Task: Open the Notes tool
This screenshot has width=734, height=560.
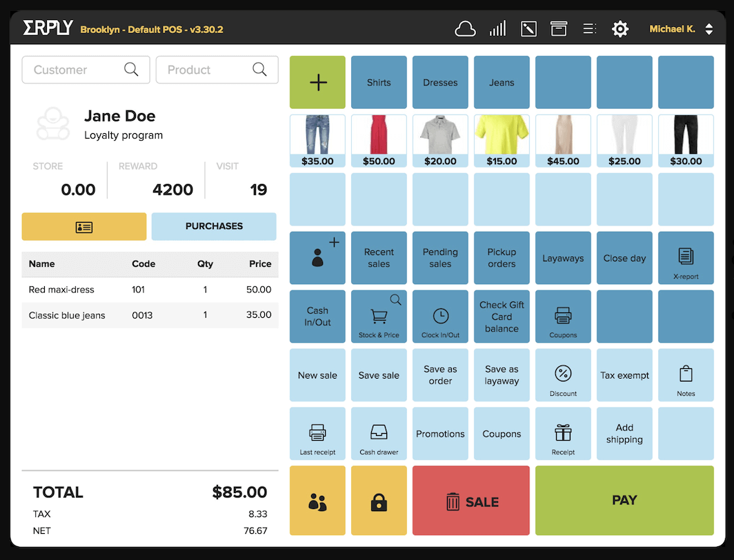Action: [x=686, y=375]
